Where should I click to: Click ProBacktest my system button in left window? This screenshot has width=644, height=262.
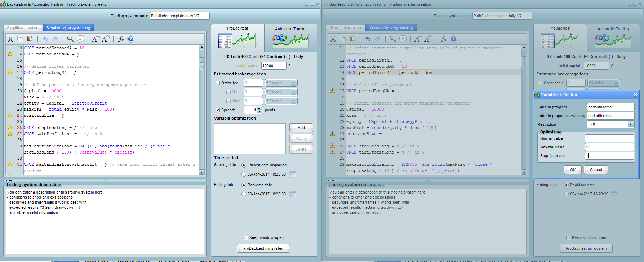[263, 248]
